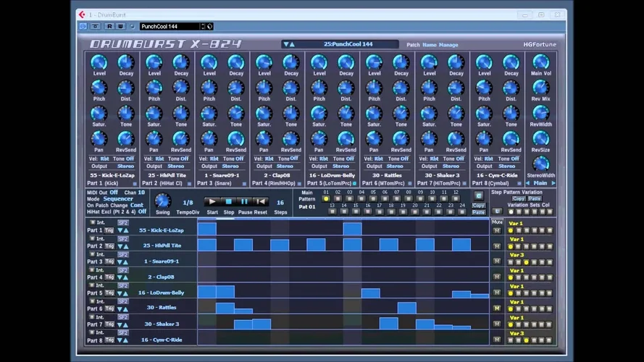Click the Stop button in transport

pos(228,202)
